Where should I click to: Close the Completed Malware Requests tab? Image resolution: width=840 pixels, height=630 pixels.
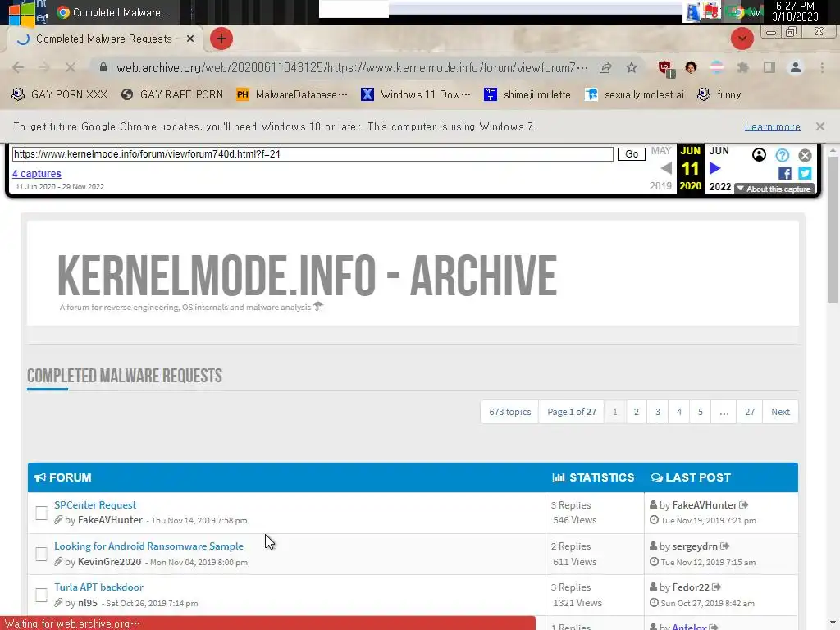(190, 39)
